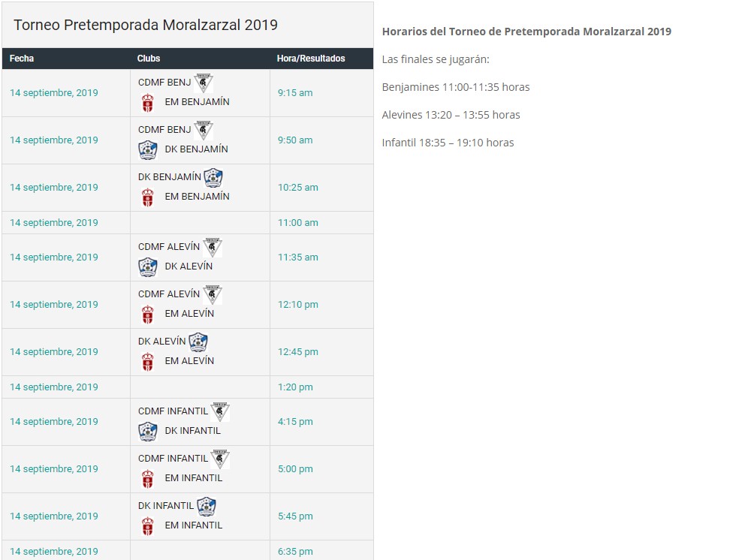
Task: Click the Clubs column header
Action: point(149,59)
